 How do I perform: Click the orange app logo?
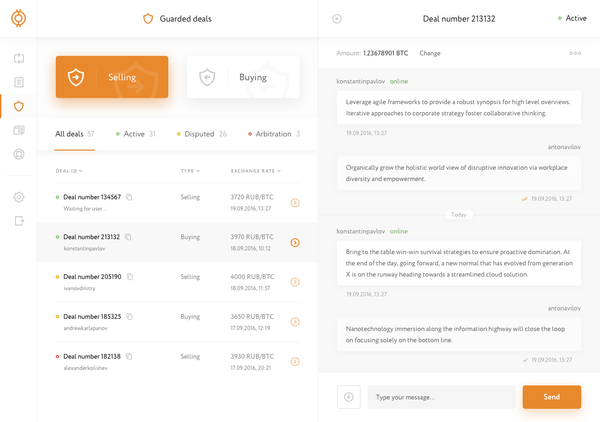pyautogui.click(x=18, y=18)
